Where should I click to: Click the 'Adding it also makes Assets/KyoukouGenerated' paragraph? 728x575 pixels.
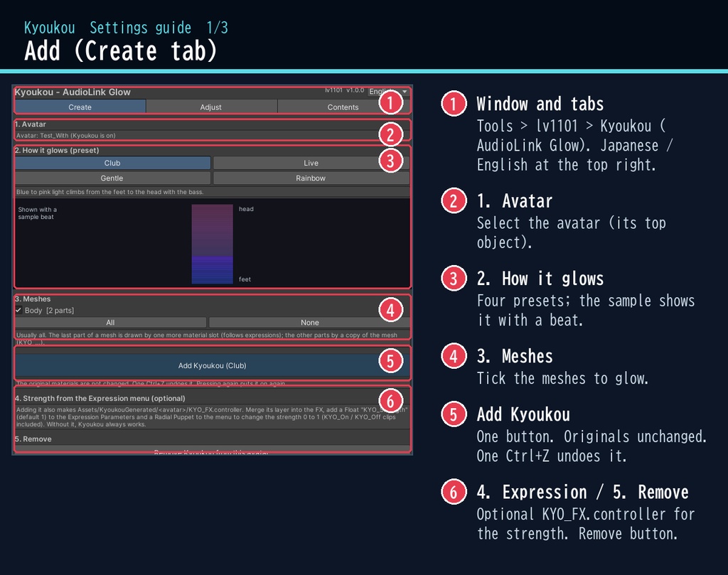tap(212, 417)
